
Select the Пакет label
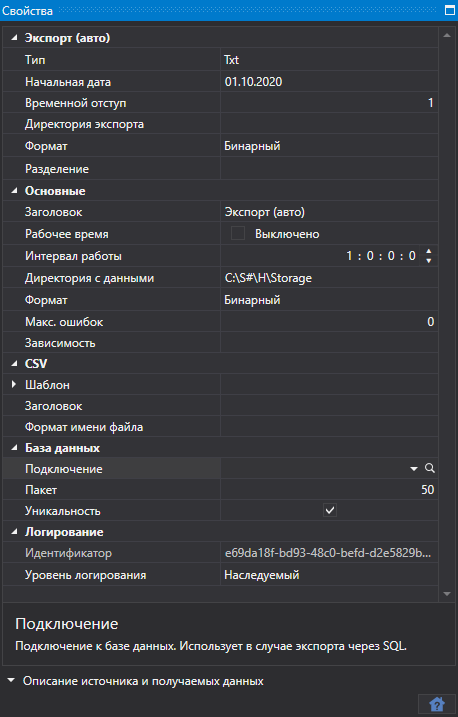click(41, 490)
